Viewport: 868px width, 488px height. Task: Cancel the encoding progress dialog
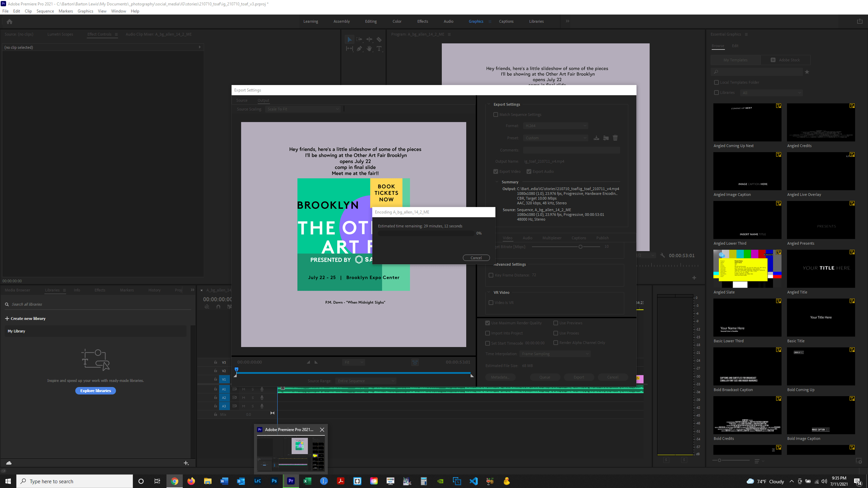[476, 258]
